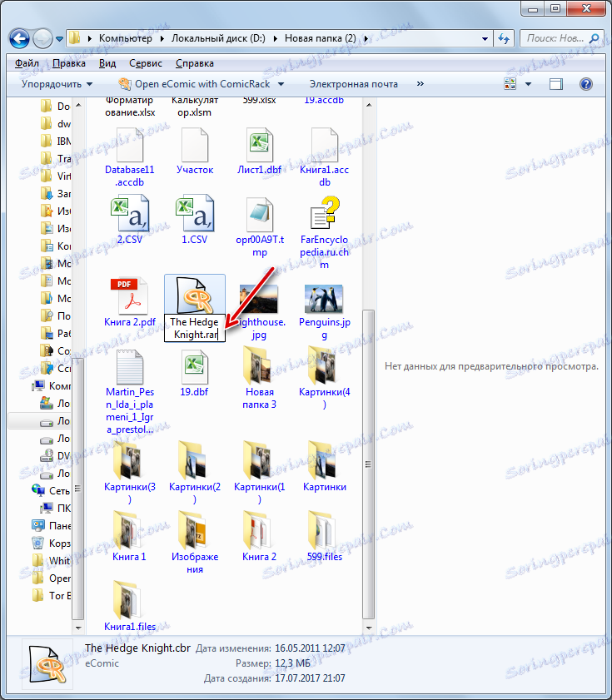
Task: Open the Сервис menu
Action: pyautogui.click(x=146, y=63)
